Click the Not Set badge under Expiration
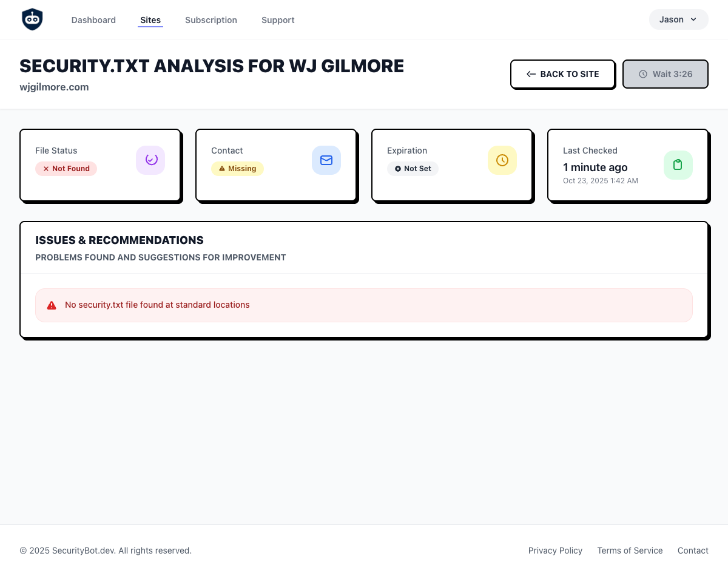The height and width of the screenshot is (576, 728). tap(413, 169)
